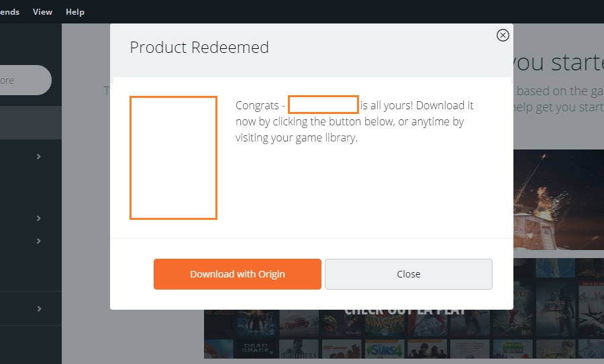Click the Download with Origin button

[238, 274]
